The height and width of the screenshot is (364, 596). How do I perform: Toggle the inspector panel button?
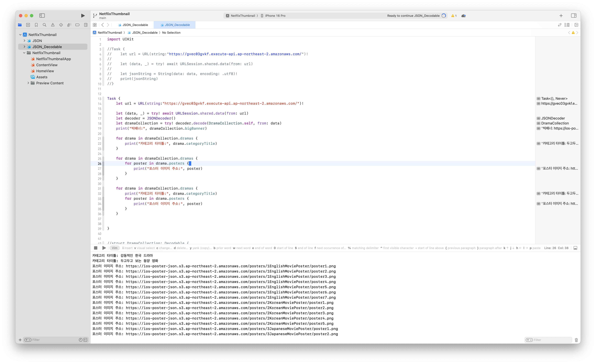point(574,16)
